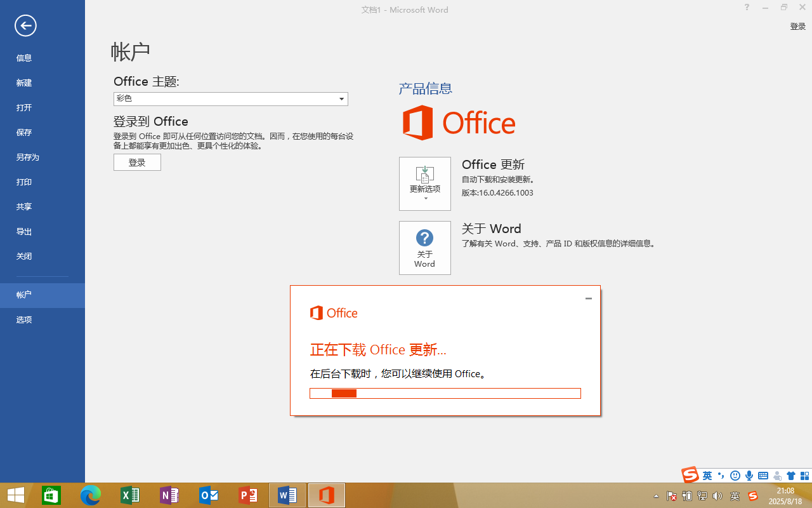Show hidden system tray icons
This screenshot has width=812, height=508.
[656, 496]
